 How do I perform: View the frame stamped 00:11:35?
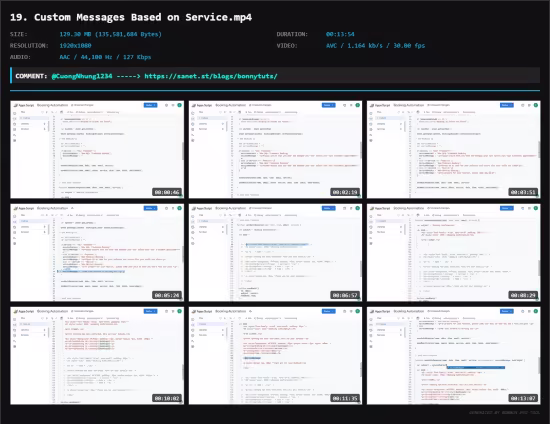[275, 356]
